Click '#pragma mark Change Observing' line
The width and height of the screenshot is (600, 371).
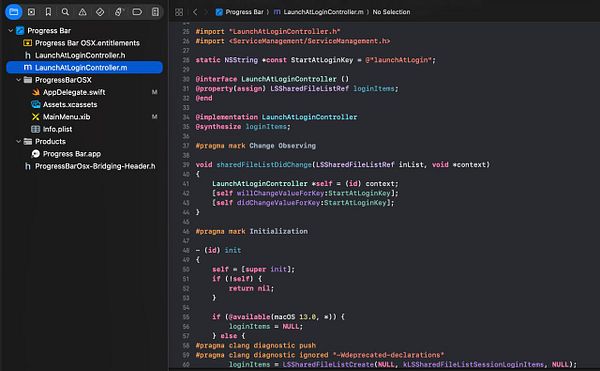click(x=256, y=146)
